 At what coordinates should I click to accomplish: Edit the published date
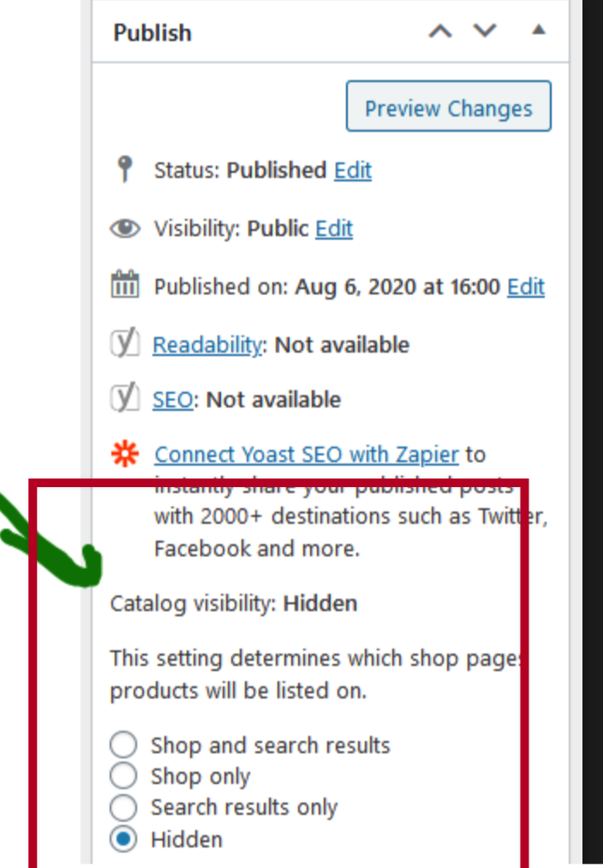pos(526,287)
